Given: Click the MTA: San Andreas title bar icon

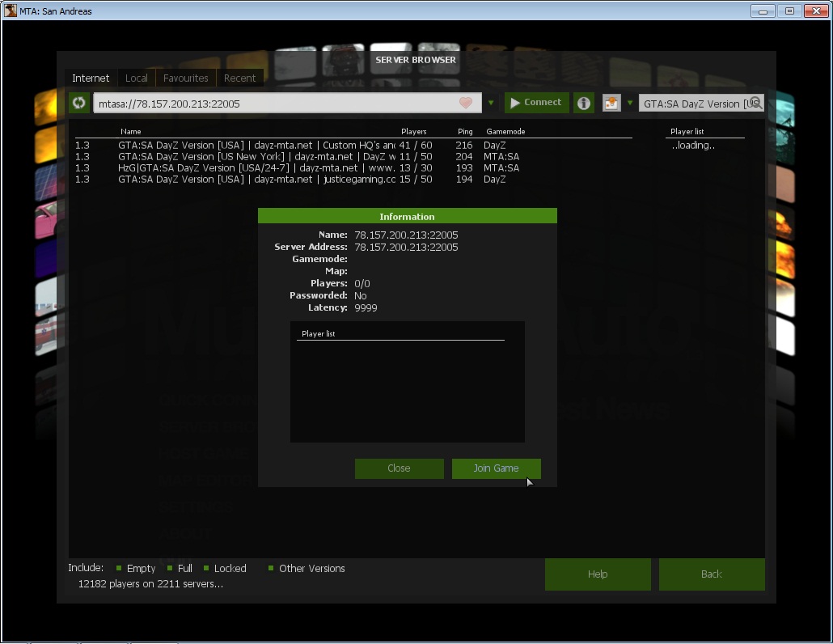Looking at the screenshot, I should point(10,11).
